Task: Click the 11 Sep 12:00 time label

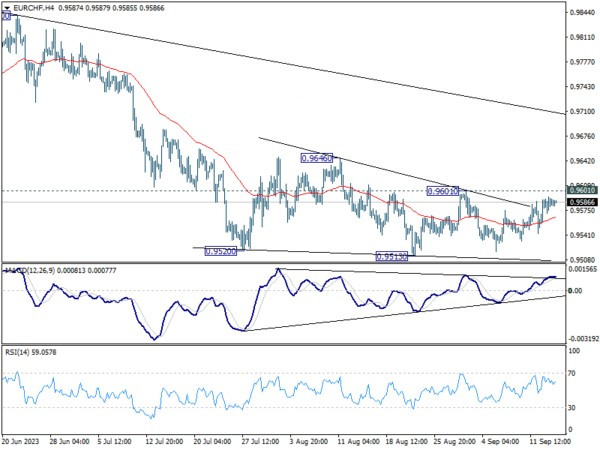Action: coord(550,441)
